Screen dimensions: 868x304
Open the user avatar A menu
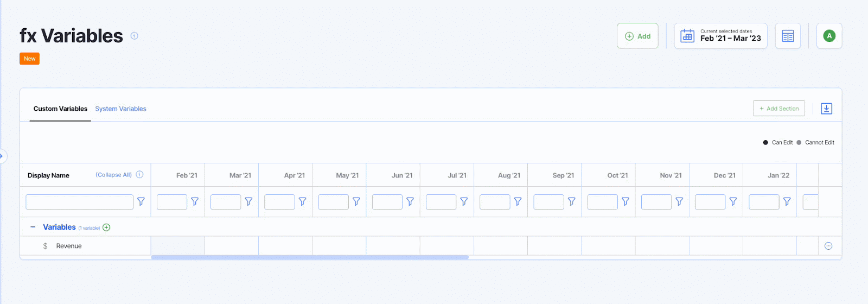(829, 36)
